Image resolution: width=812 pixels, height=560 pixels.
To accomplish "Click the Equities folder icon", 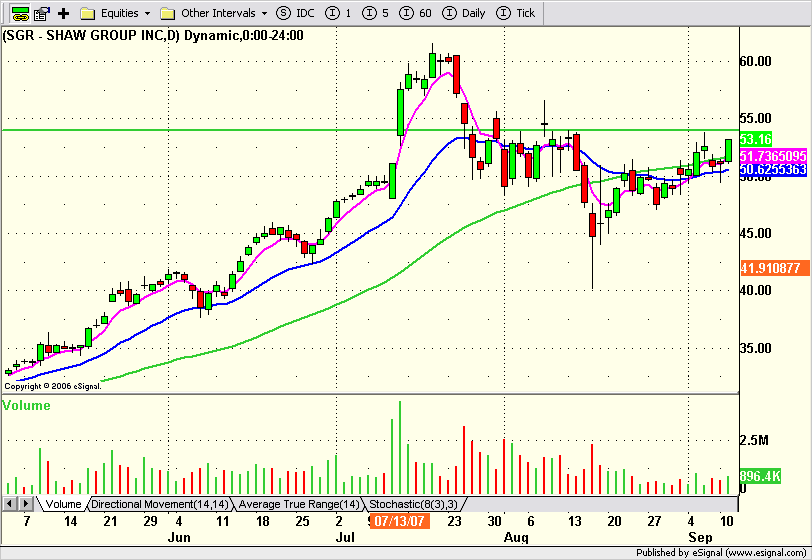I will [x=88, y=13].
